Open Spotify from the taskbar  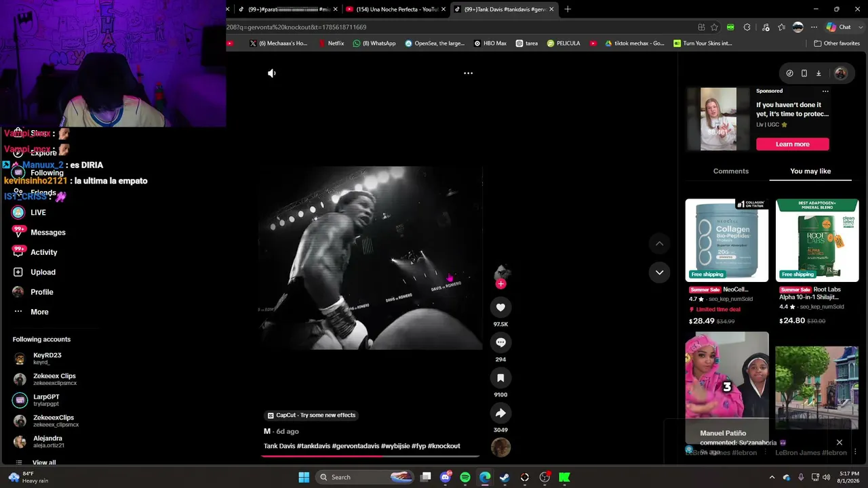tap(465, 477)
